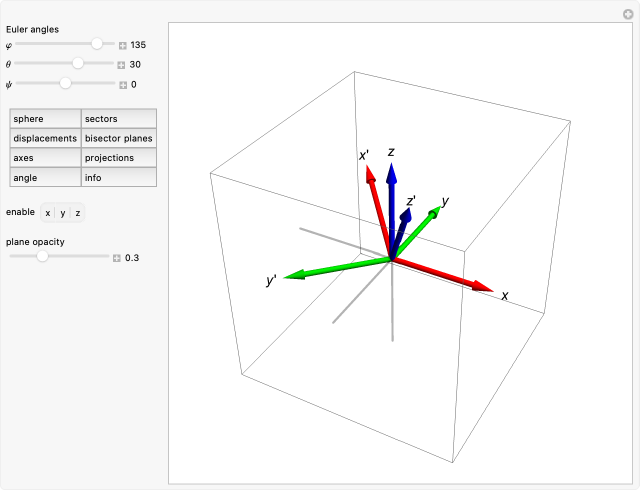The height and width of the screenshot is (491, 640).
Task: Toggle the projections option
Action: (119, 158)
